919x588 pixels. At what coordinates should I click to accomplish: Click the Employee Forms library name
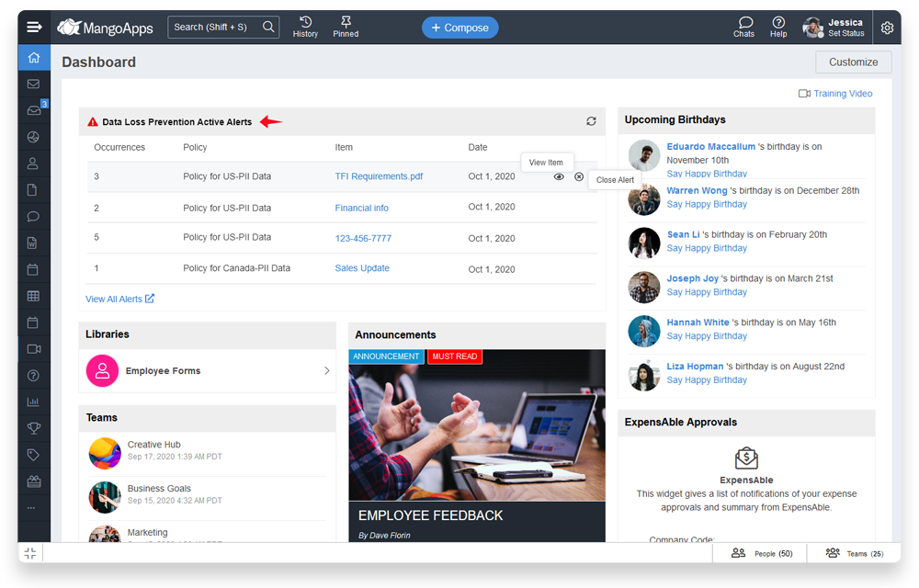[x=163, y=371]
